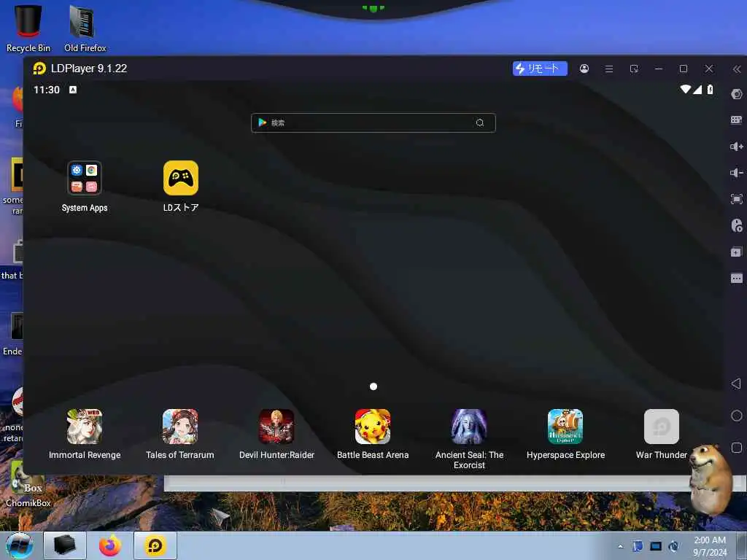Image resolution: width=747 pixels, height=560 pixels.
Task: Click the Play Store search field
Action: click(373, 122)
